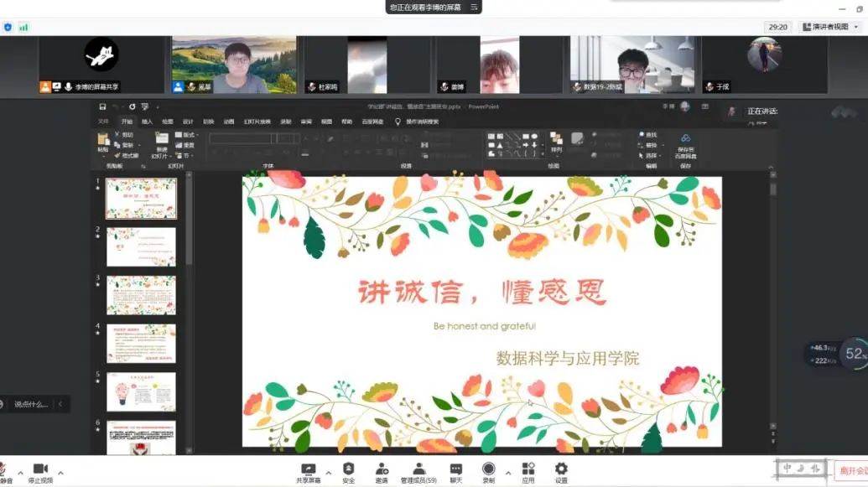Expand the share screen options arrow

click(x=328, y=470)
